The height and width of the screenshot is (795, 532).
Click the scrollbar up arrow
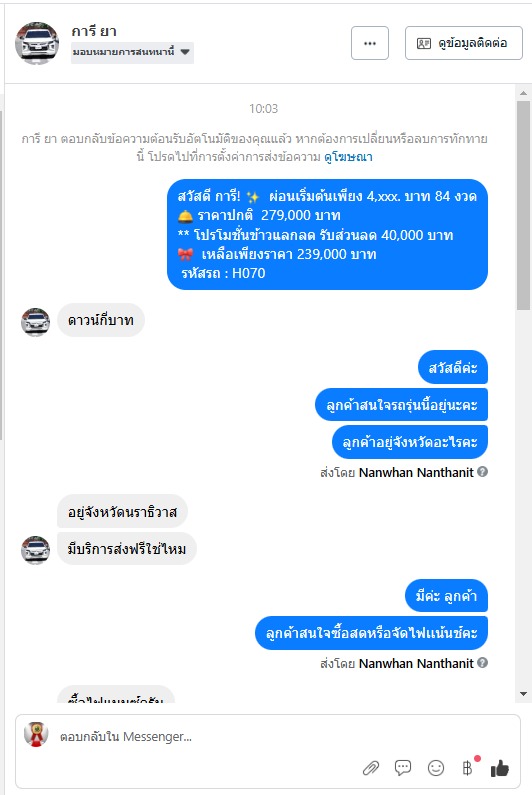tap(523, 93)
